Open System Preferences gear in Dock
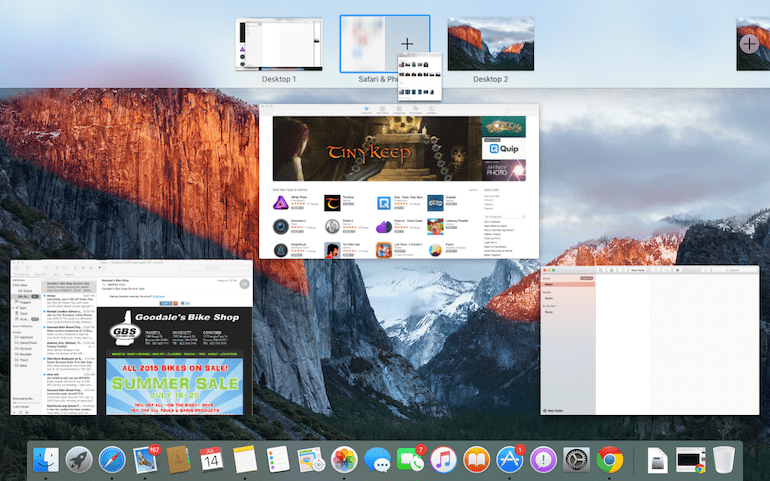 [x=576, y=460]
